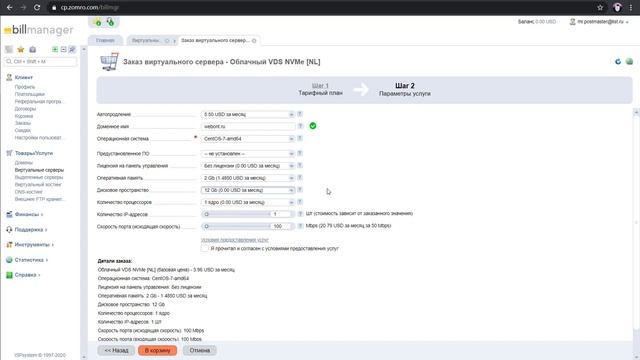Open the Дисковое пространство dropdown showing 12 Gb
This screenshot has width=640, height=360.
(x=247, y=190)
